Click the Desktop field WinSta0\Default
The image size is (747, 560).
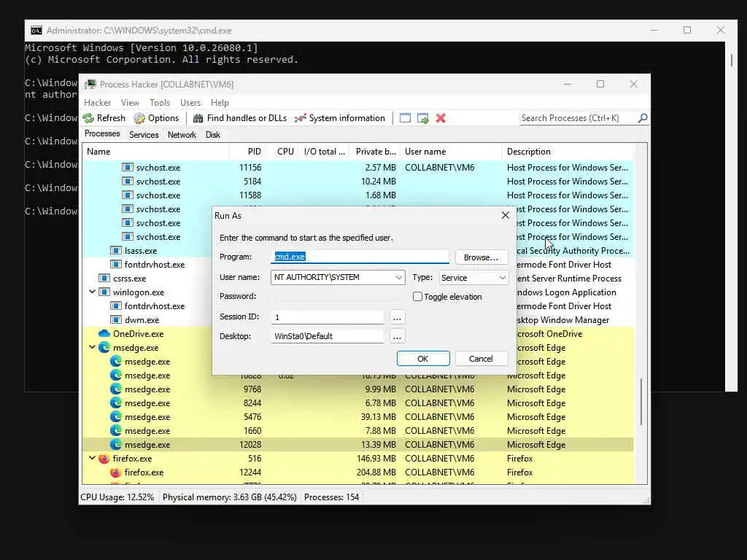(328, 336)
